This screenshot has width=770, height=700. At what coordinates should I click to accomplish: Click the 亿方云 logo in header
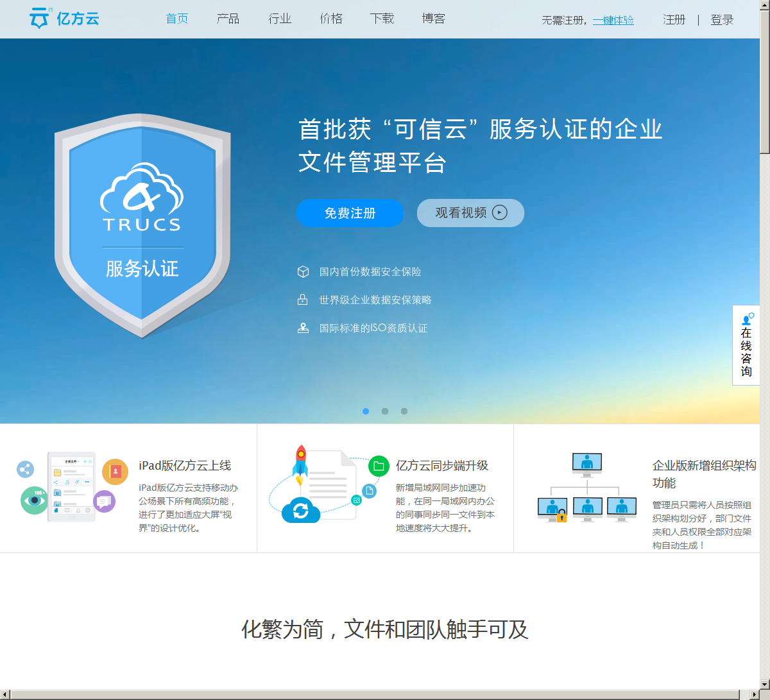(64, 19)
